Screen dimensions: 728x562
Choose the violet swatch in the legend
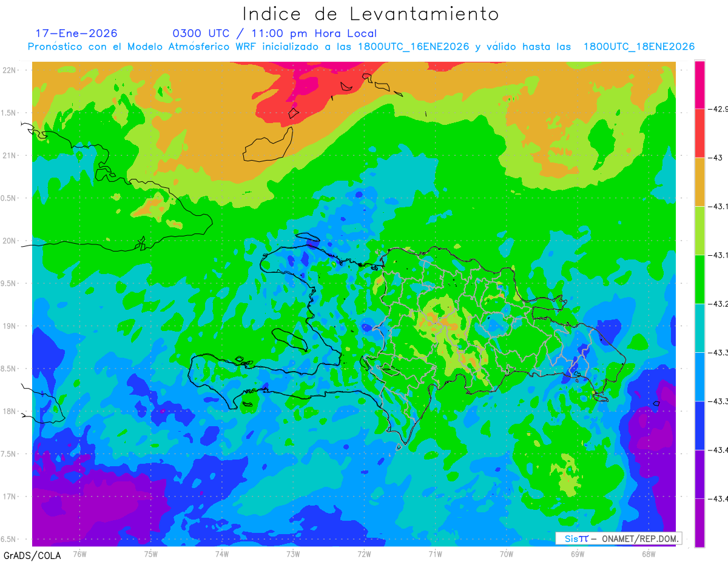click(699, 473)
